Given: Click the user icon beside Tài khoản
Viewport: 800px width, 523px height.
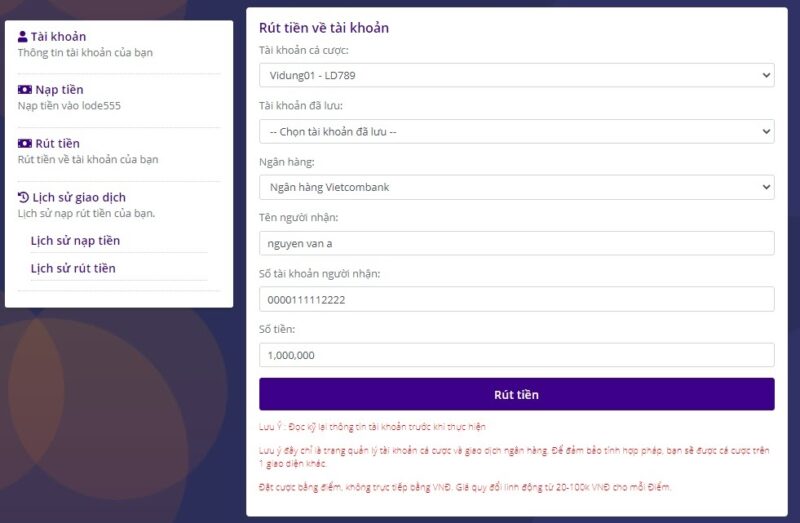Looking at the screenshot, I should click(x=23, y=37).
